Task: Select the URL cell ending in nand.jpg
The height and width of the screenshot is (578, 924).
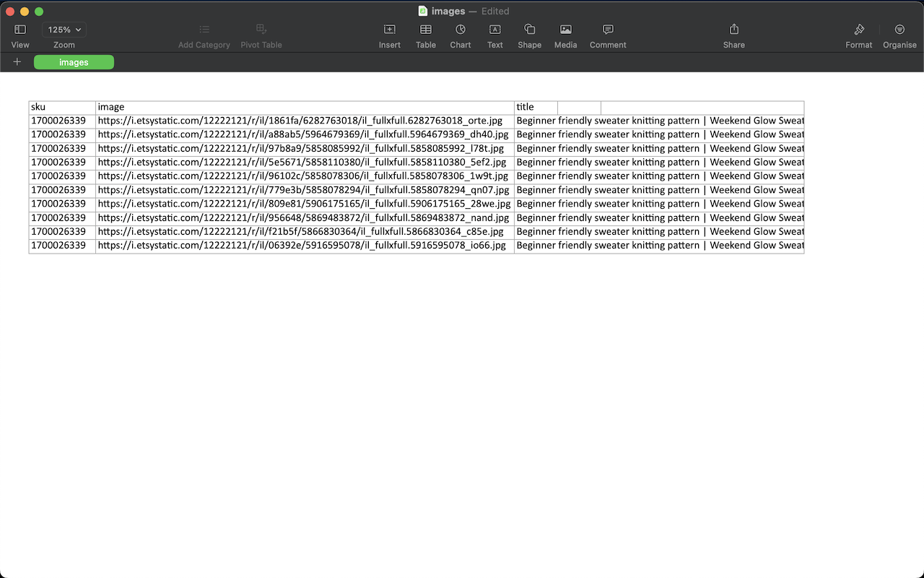Action: click(x=305, y=217)
